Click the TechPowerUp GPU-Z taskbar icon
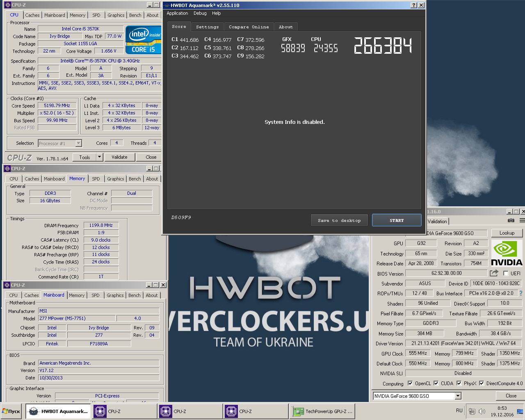The height and width of the screenshot is (420, 525). [298, 411]
